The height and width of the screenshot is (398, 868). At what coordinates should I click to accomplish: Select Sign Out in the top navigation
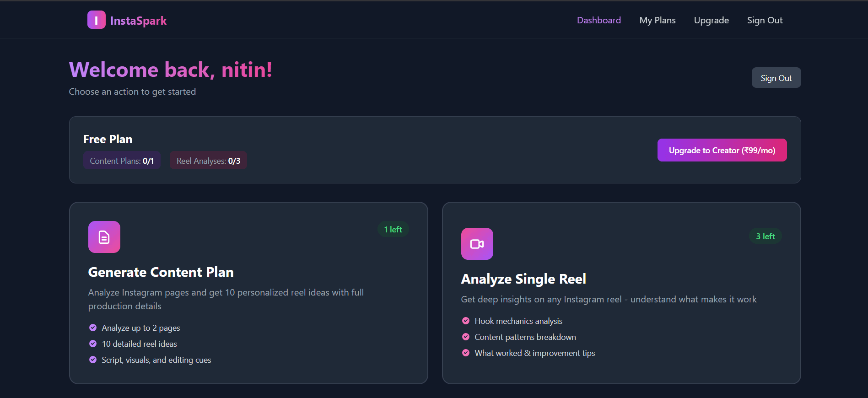click(x=765, y=20)
